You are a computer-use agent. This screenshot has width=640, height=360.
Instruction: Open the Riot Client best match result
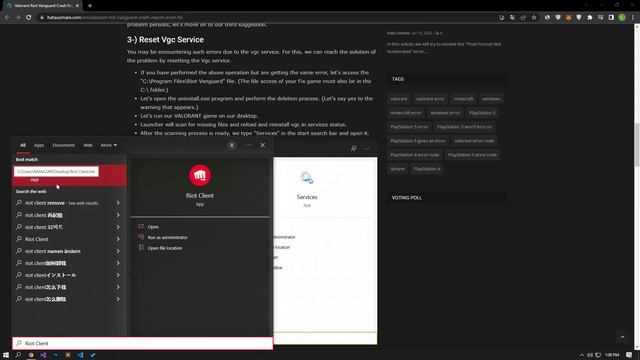coord(69,175)
